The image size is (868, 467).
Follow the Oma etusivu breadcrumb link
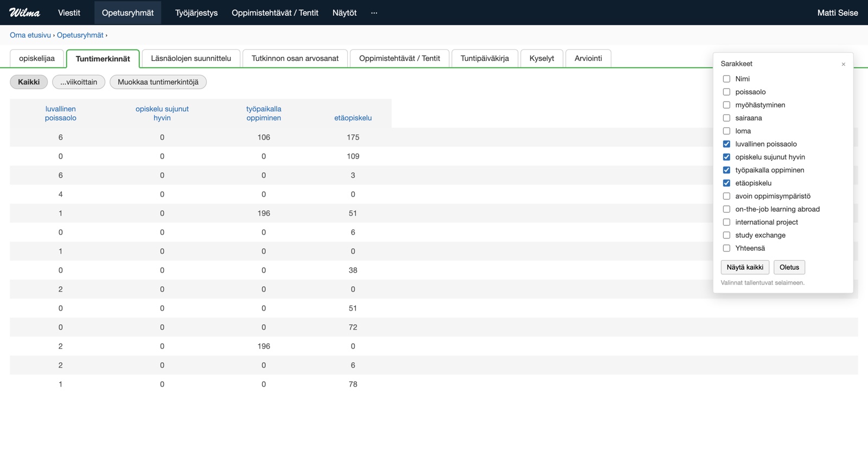tap(30, 35)
